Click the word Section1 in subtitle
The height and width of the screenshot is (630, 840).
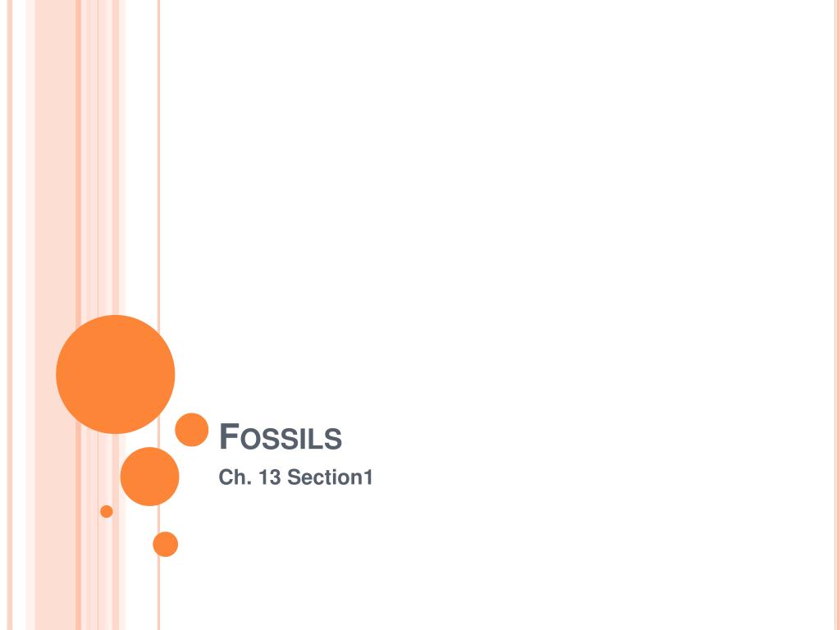330,477
